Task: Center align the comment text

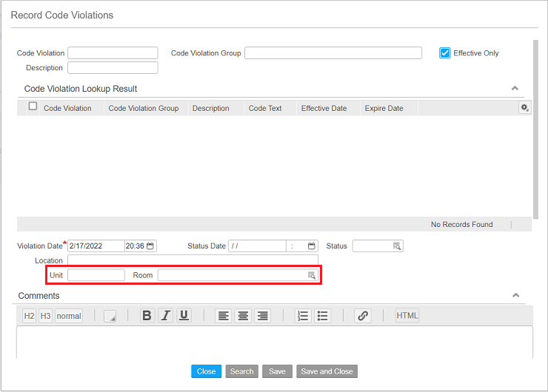Action: [243, 316]
